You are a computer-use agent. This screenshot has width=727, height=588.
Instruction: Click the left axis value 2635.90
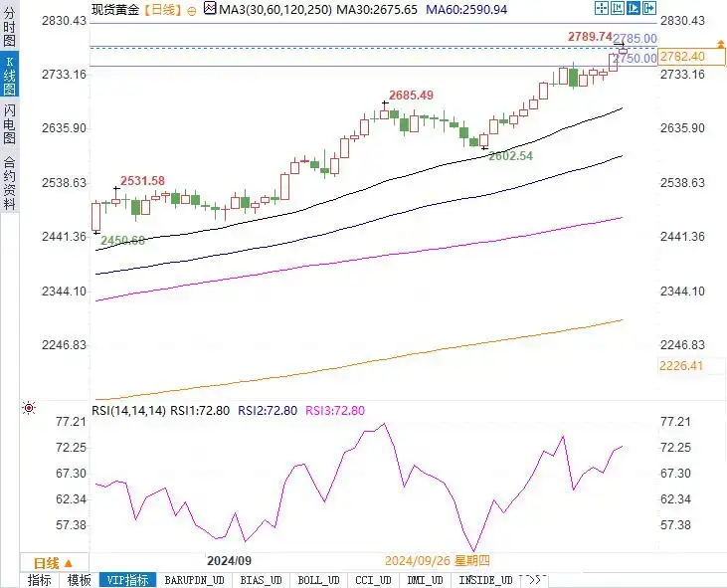pos(64,128)
